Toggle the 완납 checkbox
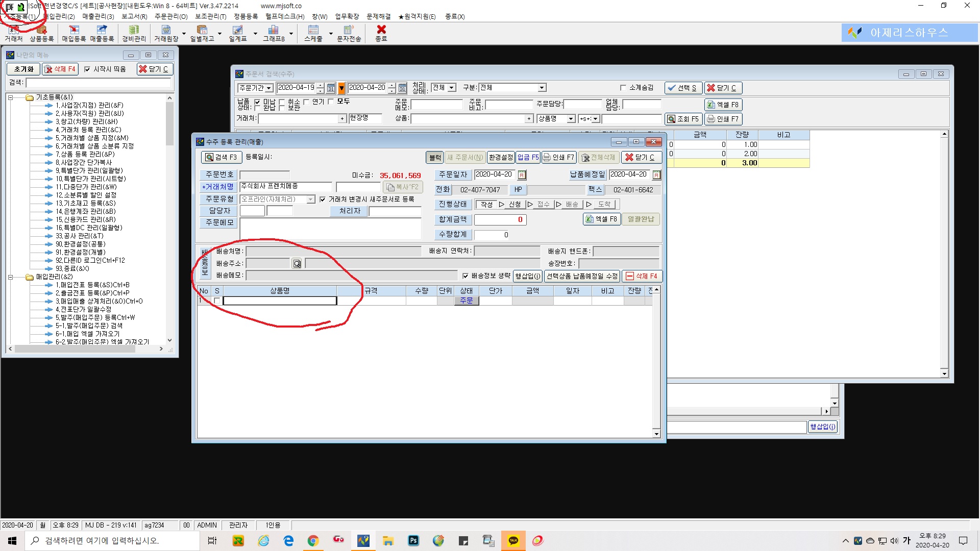The height and width of the screenshot is (551, 980). coord(257,108)
